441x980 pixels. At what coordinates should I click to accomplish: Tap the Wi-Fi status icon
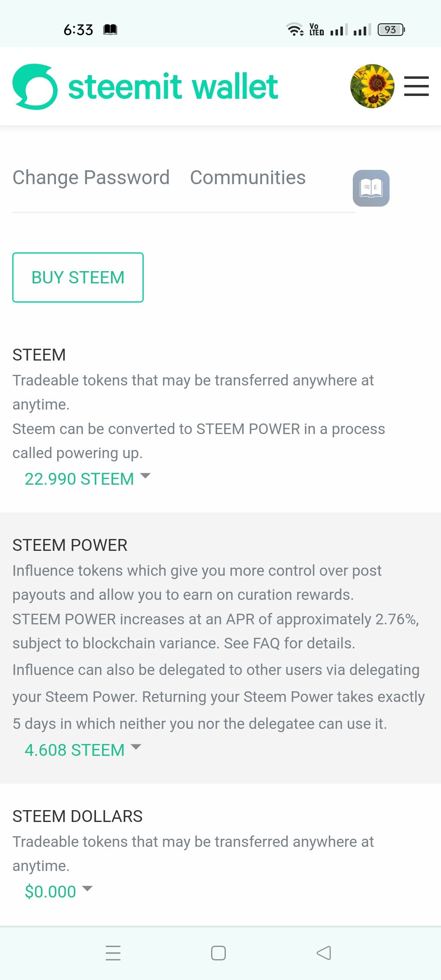(x=294, y=29)
